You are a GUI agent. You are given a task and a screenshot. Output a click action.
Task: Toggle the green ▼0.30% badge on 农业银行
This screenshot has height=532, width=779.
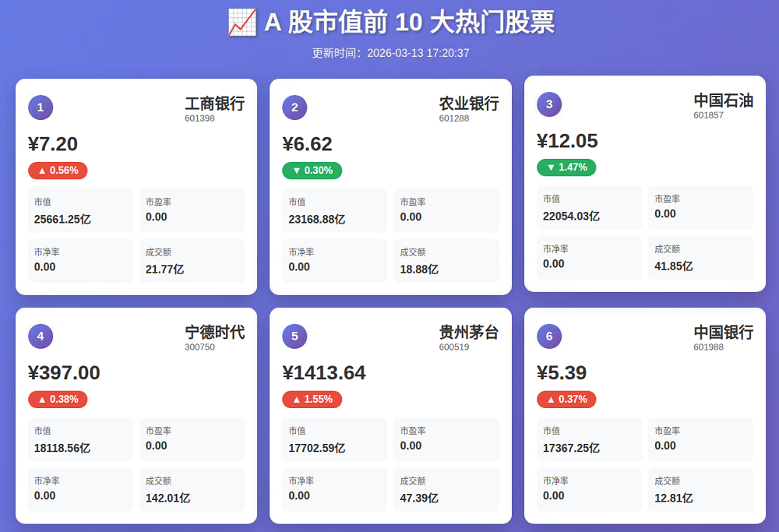click(x=312, y=171)
